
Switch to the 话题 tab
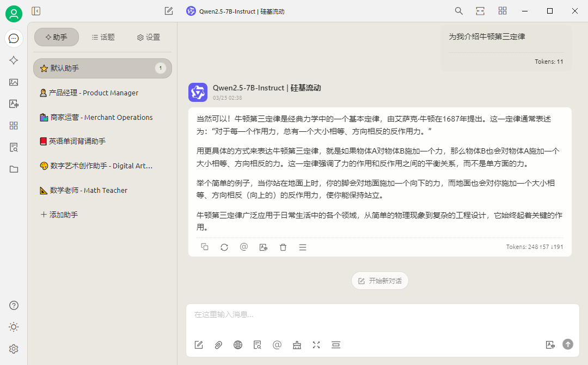(103, 37)
